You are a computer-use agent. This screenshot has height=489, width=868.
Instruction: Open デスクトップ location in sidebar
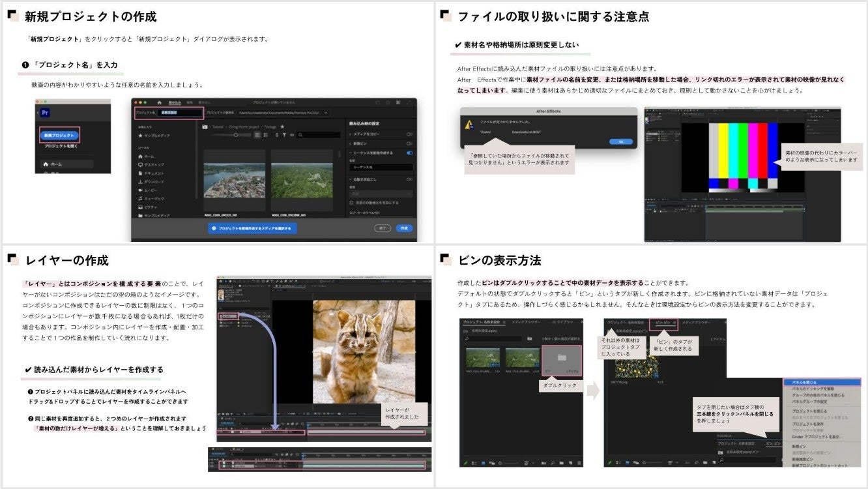[151, 165]
